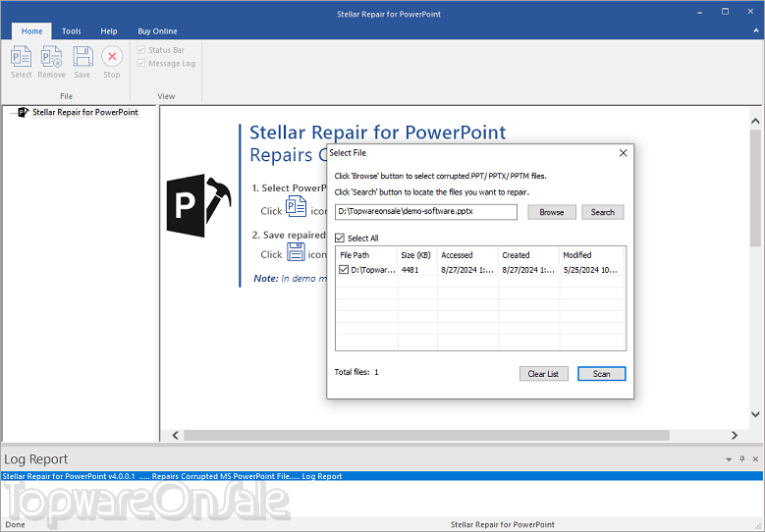The width and height of the screenshot is (765, 532).
Task: Click the file path input field
Action: 426,212
